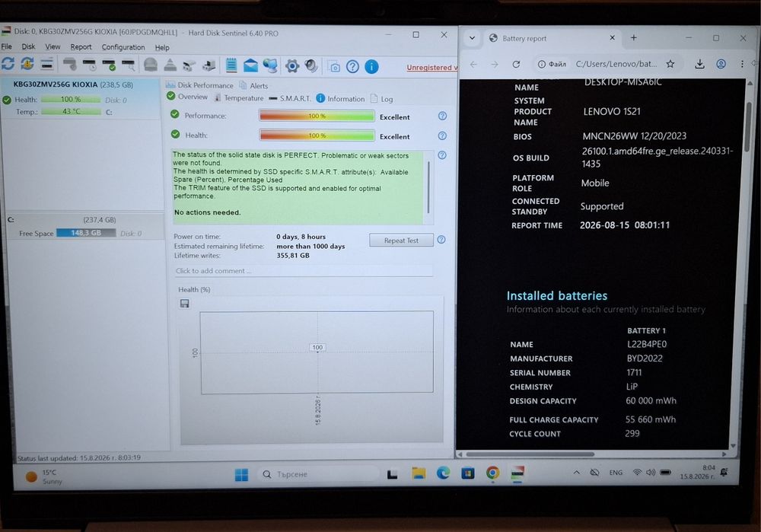Click the Refresh disk info toolbar icon
The image size is (761, 532).
coord(8,64)
